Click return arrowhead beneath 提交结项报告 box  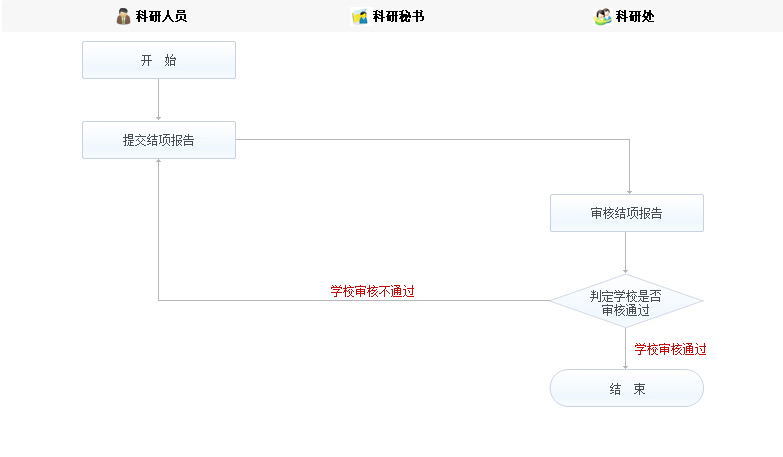coord(159,162)
